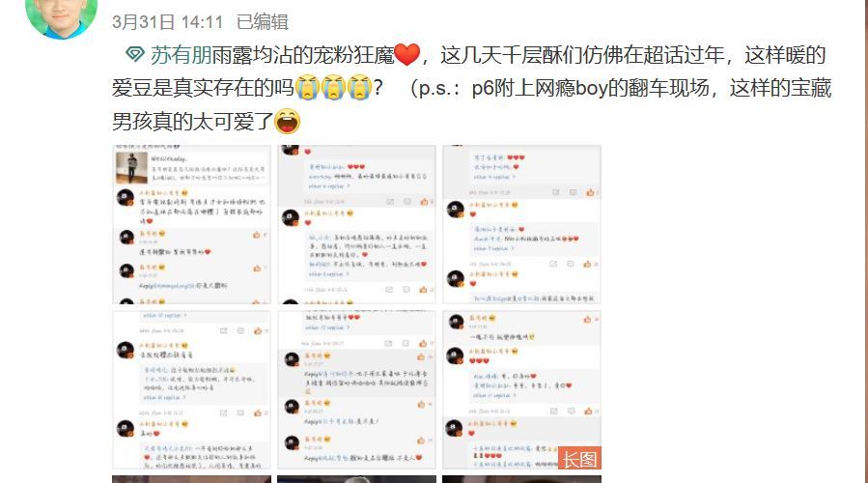Open the partially visible third-row middle thumbnail
This screenshot has width=868, height=483.
pyautogui.click(x=356, y=479)
